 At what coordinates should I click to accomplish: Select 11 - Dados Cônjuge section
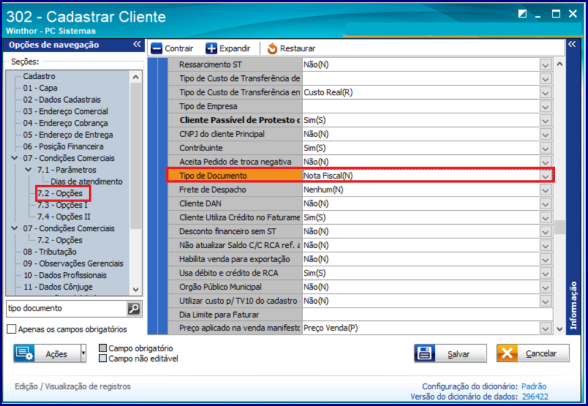(x=58, y=287)
